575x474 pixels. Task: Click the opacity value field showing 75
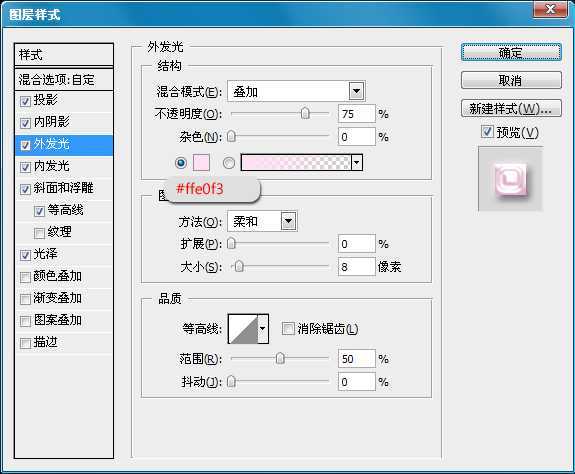[357, 114]
